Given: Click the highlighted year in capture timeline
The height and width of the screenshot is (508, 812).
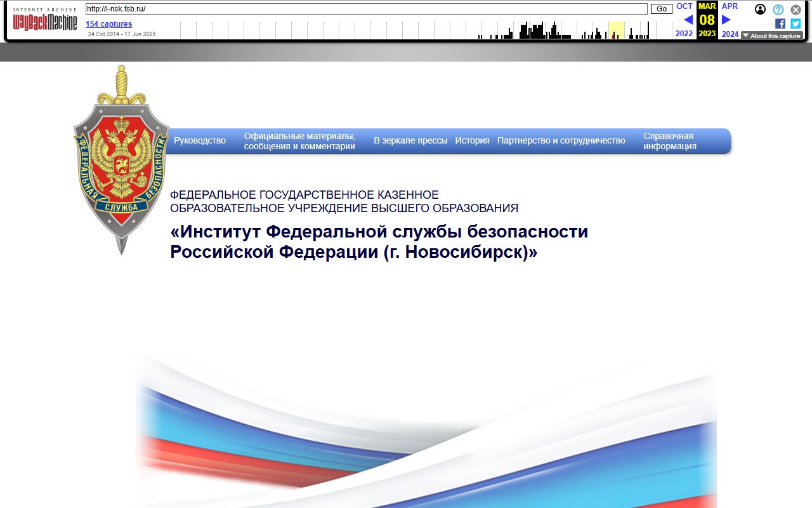Looking at the screenshot, I should pyautogui.click(x=617, y=30).
